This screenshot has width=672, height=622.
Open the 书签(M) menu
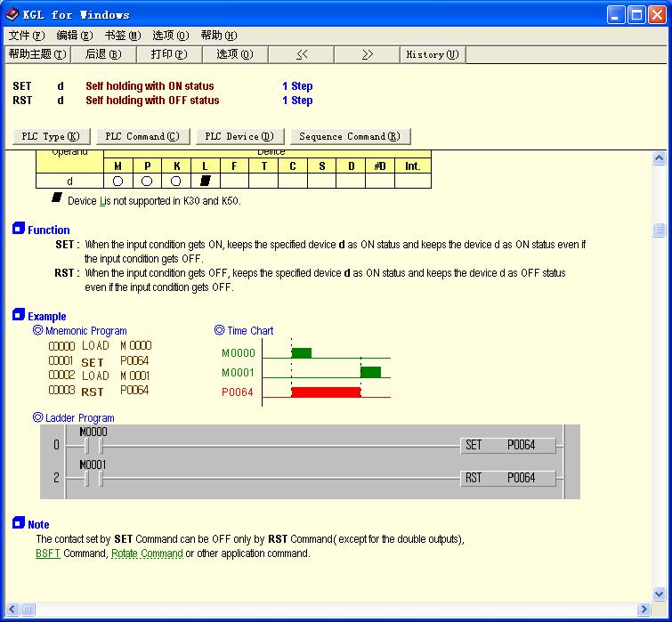(123, 36)
